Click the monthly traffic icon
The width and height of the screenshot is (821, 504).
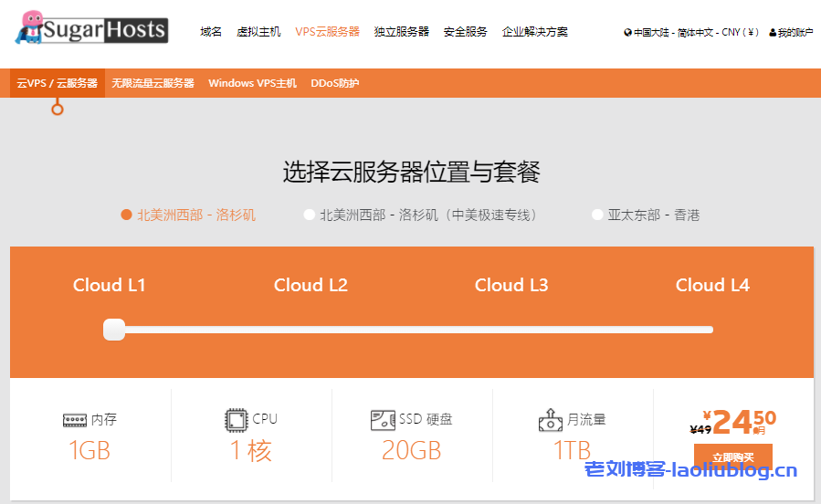click(x=550, y=420)
